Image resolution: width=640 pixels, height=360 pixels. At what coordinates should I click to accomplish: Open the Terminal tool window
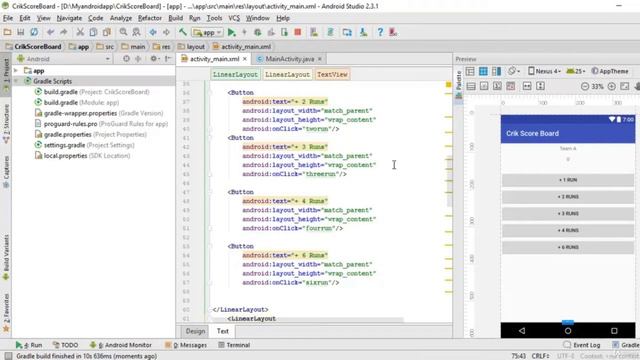(x=234, y=345)
